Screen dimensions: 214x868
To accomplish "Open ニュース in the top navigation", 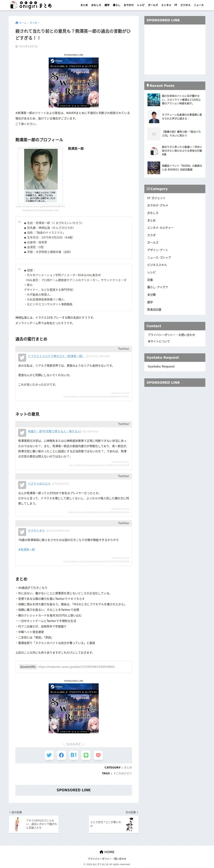I will point(198,5).
